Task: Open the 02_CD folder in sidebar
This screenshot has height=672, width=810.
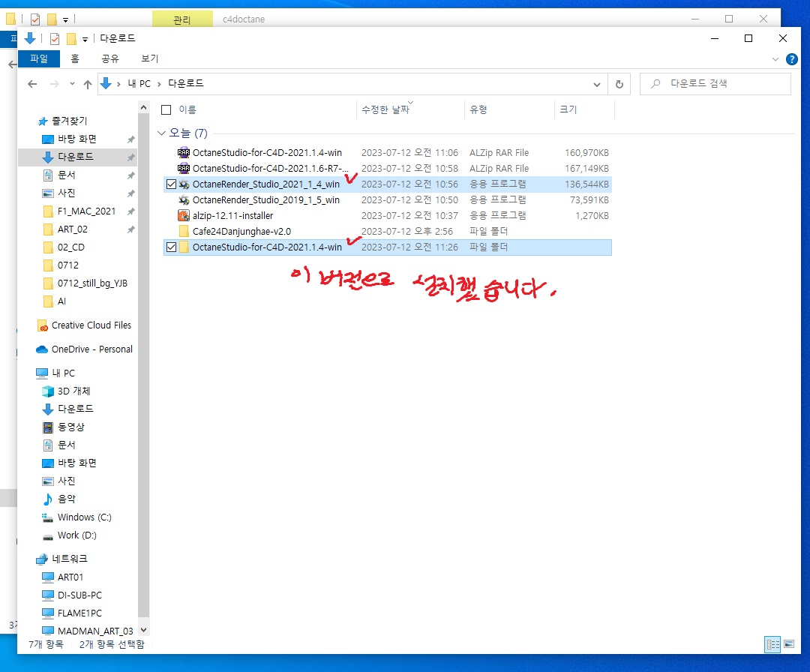Action: point(70,247)
